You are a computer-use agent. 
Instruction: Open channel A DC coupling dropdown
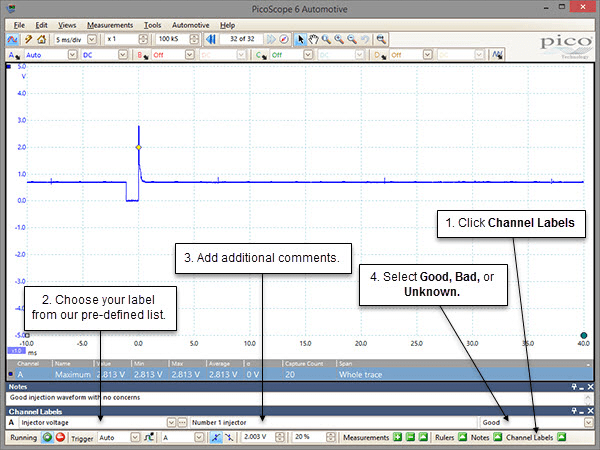[x=122, y=55]
